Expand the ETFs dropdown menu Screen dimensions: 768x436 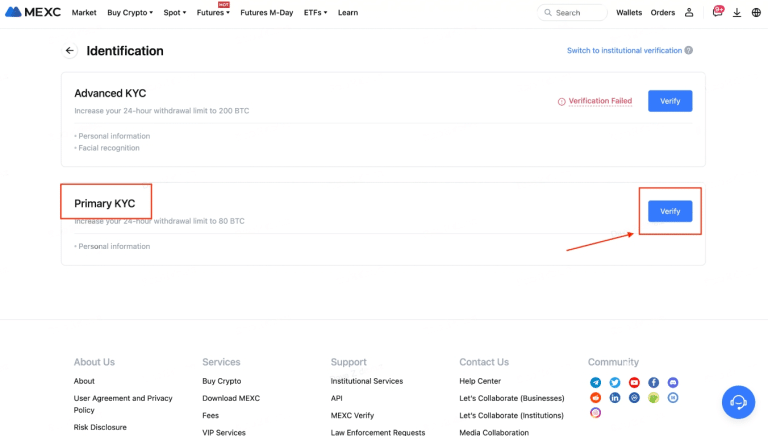click(315, 13)
